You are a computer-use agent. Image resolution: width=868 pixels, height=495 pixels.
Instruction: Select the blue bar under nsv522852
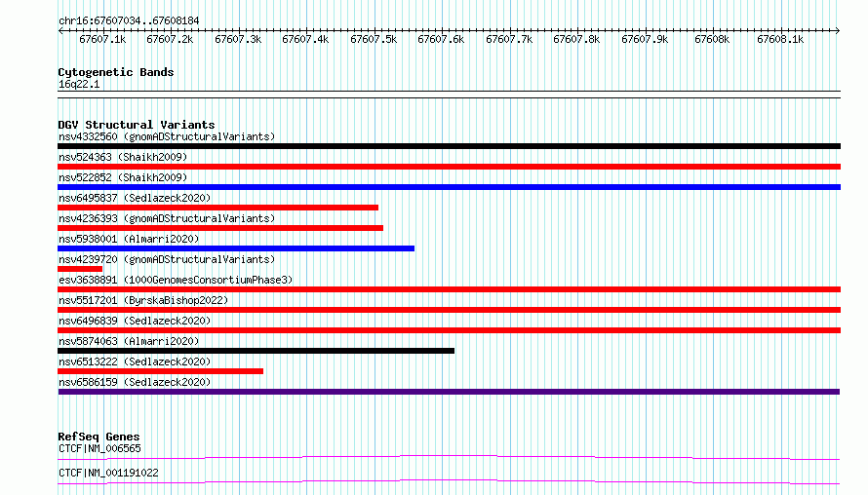tap(449, 187)
